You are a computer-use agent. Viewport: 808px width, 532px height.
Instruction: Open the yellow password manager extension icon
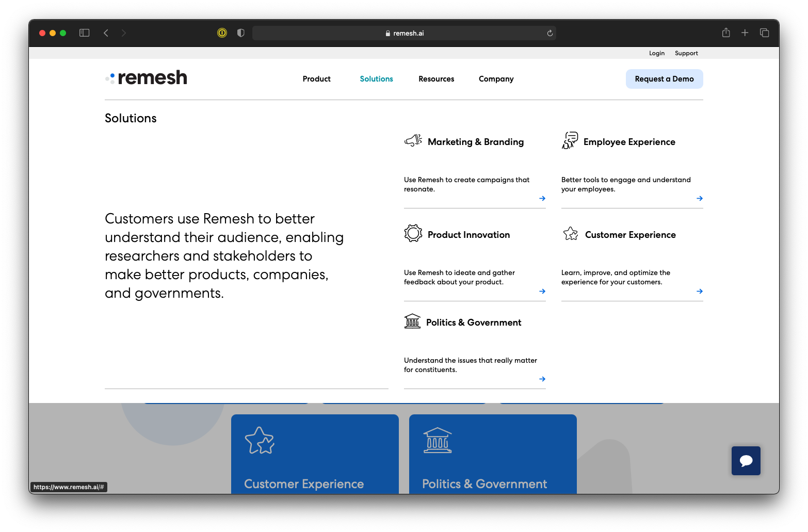[x=222, y=33]
